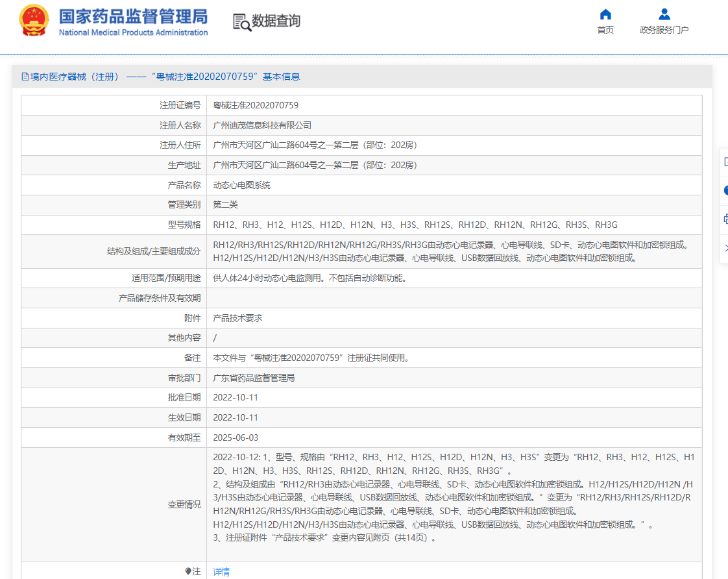This screenshot has height=579, width=728.
Task: Open the 政务服务门户 portal entry
Action: click(664, 29)
